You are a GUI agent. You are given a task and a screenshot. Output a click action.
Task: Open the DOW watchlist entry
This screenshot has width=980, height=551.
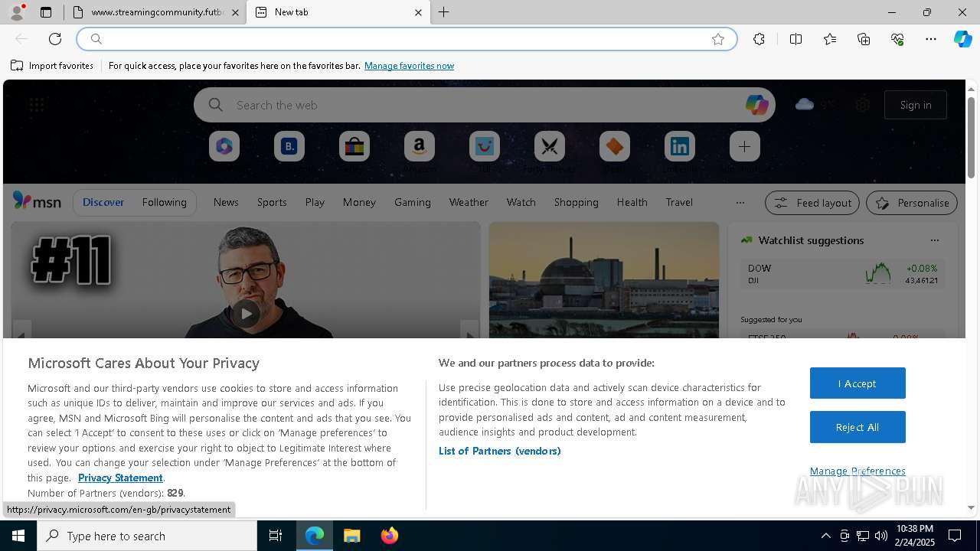pyautogui.click(x=842, y=274)
